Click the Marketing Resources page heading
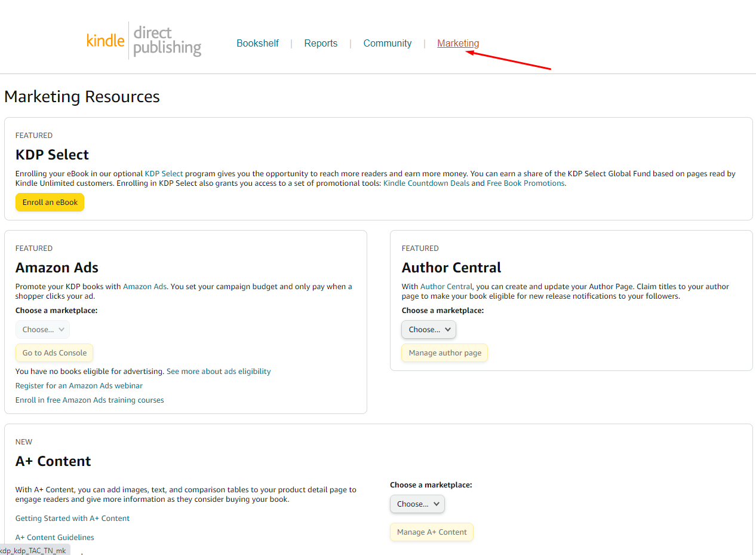This screenshot has height=555, width=756. pyautogui.click(x=82, y=97)
